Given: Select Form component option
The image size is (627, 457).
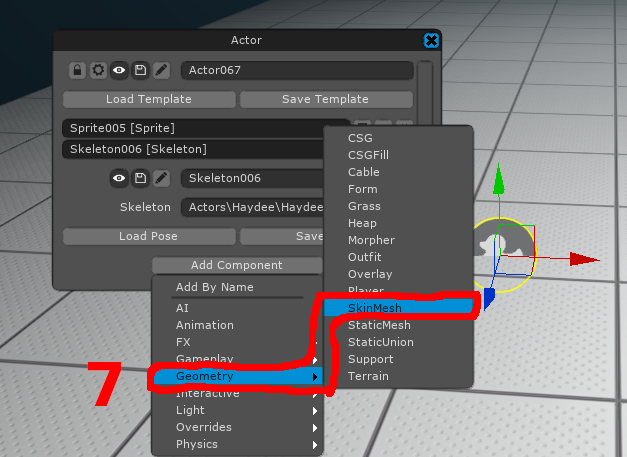Looking at the screenshot, I should 398,189.
